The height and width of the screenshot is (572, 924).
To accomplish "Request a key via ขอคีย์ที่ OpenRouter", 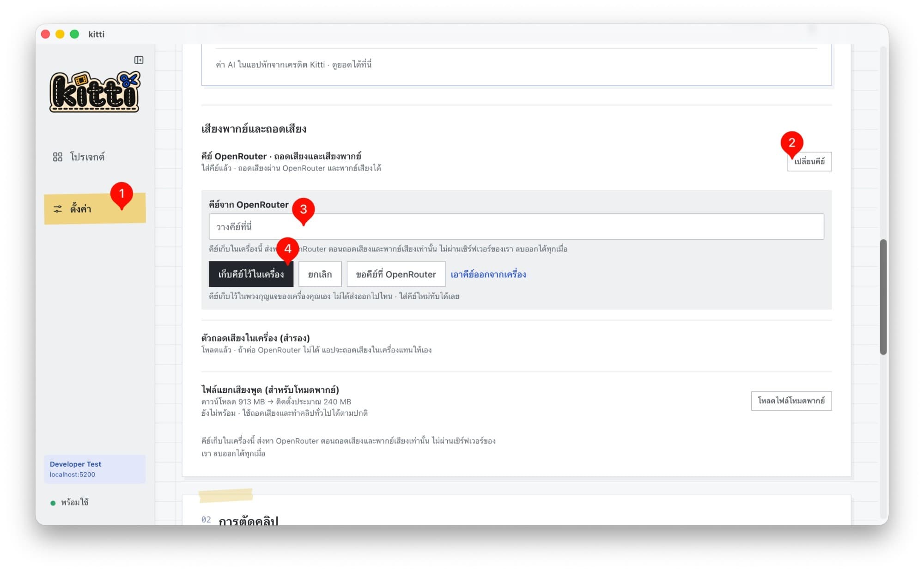I will [396, 274].
